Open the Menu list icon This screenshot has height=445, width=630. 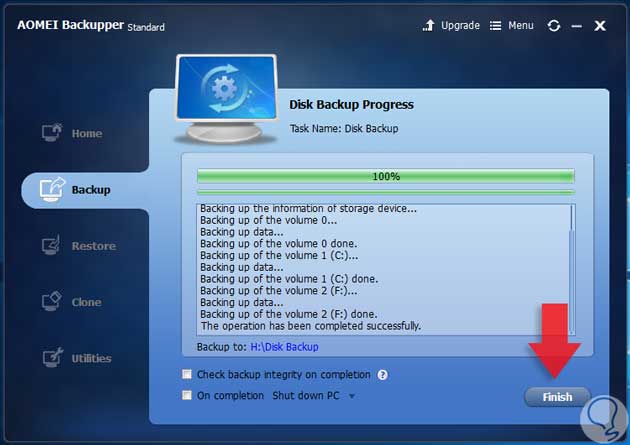(495, 26)
